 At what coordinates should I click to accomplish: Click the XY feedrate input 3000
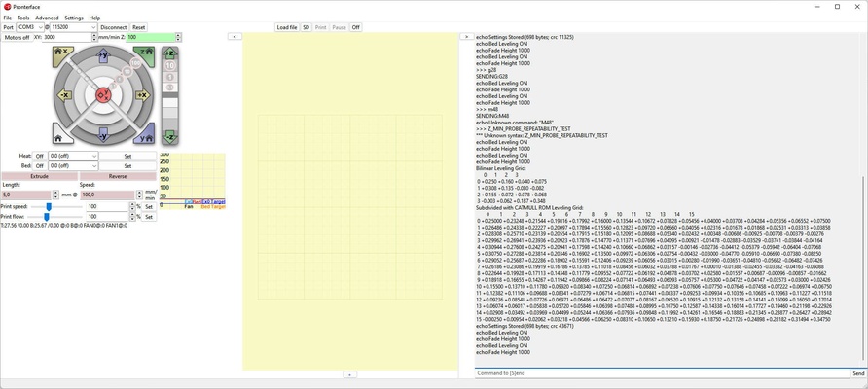(x=67, y=37)
